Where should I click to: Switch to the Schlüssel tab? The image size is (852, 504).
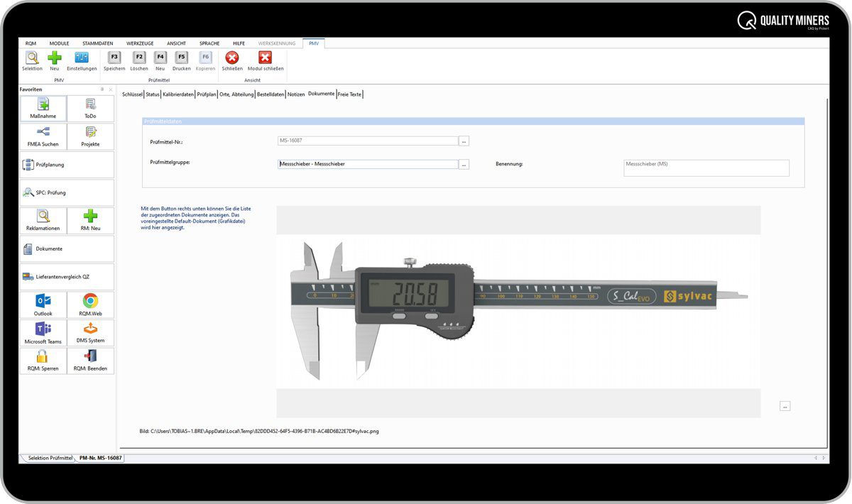(x=133, y=94)
